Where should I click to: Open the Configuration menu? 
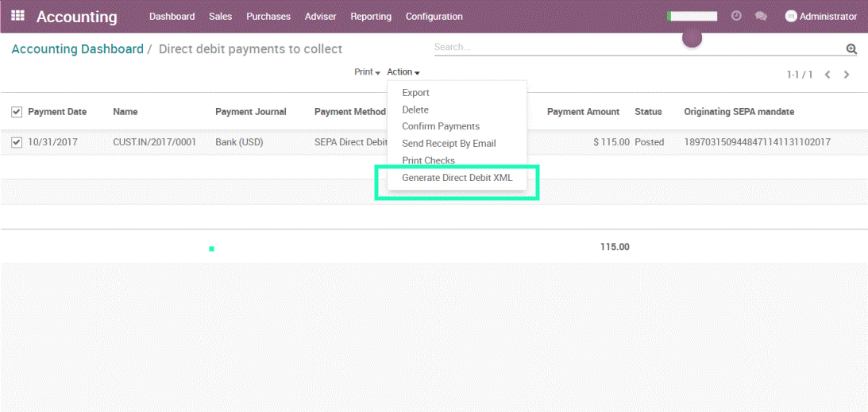click(434, 17)
